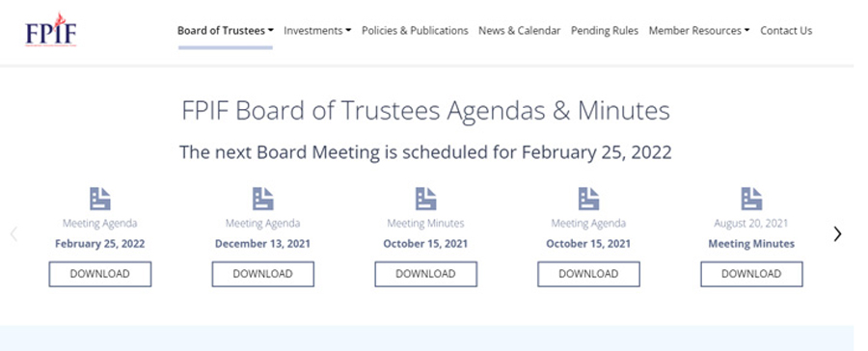Open the Investments dropdown menu
Screen dimensions: 868x351
click(x=317, y=31)
